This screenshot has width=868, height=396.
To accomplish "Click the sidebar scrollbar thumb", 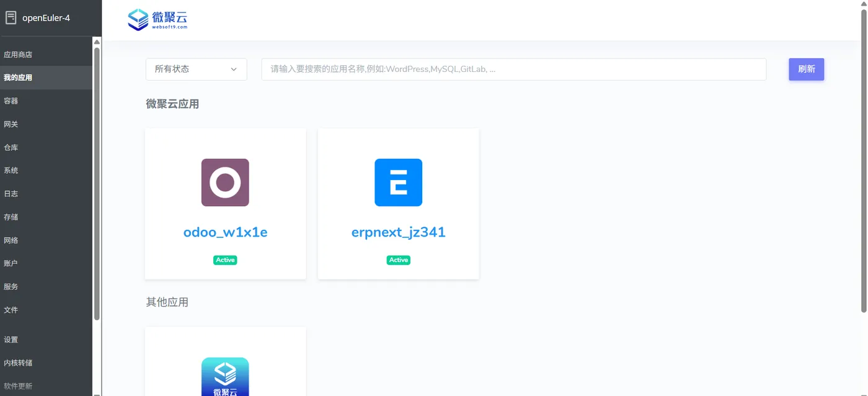I will pyautogui.click(x=97, y=184).
